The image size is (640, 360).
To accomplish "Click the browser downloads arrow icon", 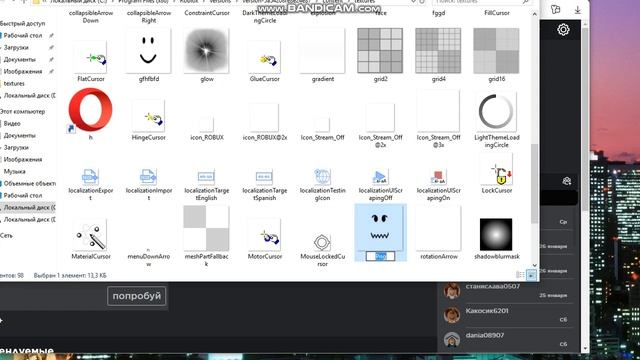I will [x=578, y=10].
